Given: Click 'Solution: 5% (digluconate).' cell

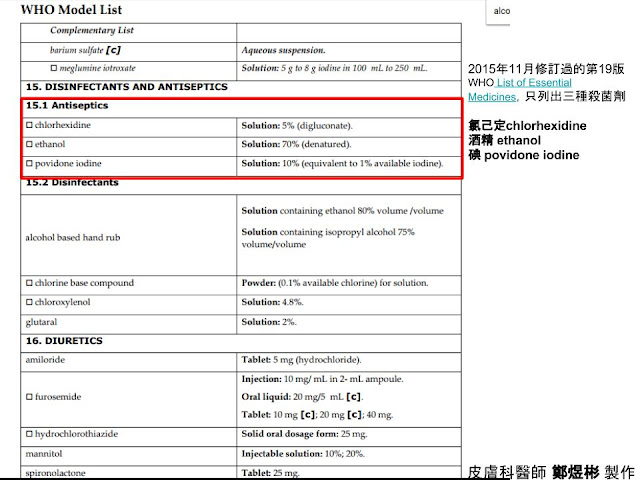Looking at the screenshot, I should (x=349, y=127).
